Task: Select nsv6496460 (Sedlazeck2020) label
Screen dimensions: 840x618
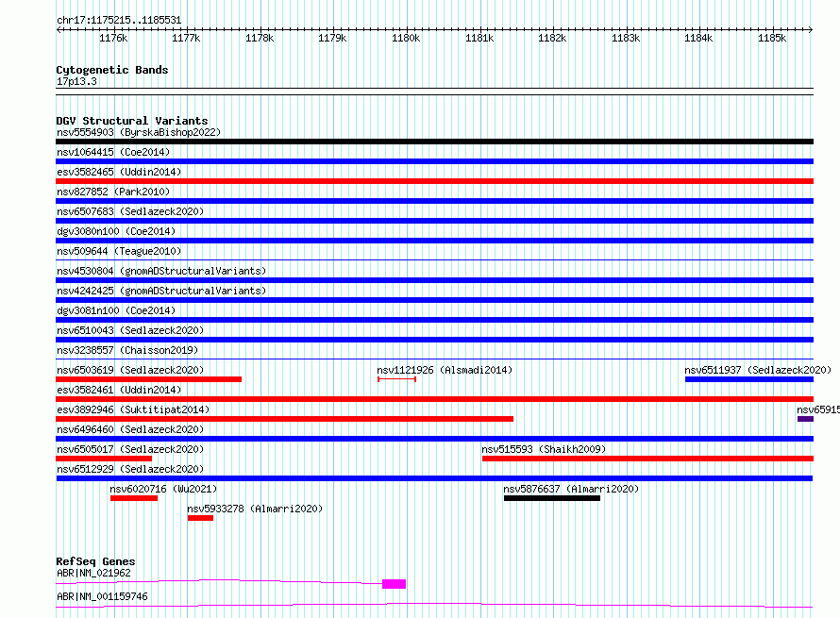Action: coord(130,429)
